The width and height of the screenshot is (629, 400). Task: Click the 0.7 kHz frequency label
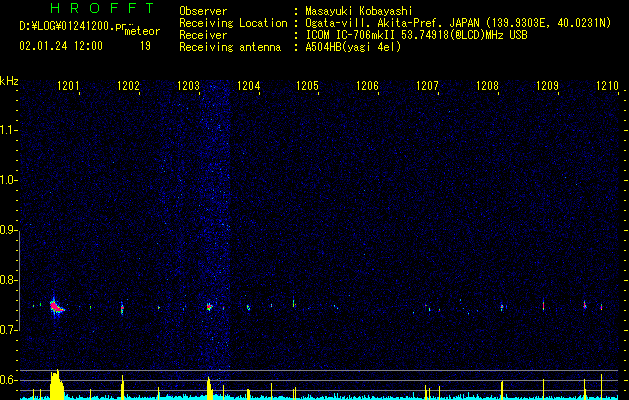point(9,330)
